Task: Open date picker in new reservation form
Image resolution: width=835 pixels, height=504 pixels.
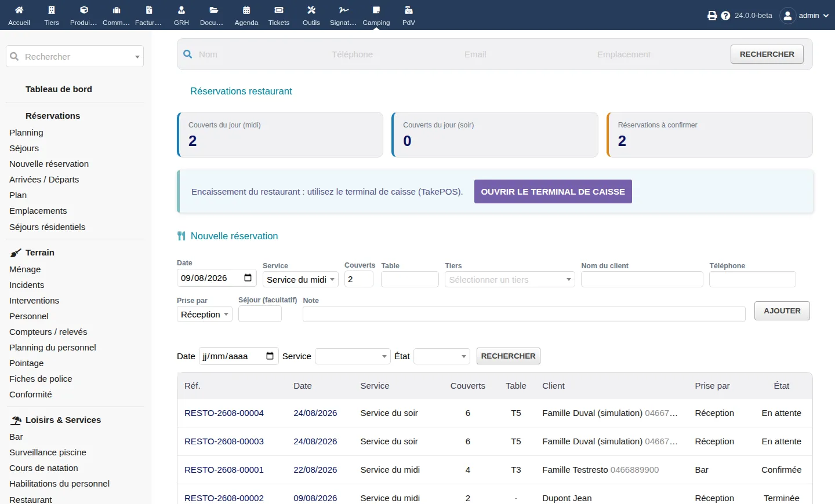Action: (x=248, y=278)
